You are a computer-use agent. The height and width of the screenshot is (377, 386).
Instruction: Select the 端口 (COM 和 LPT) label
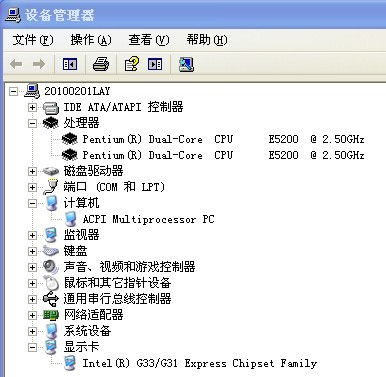[x=114, y=187]
